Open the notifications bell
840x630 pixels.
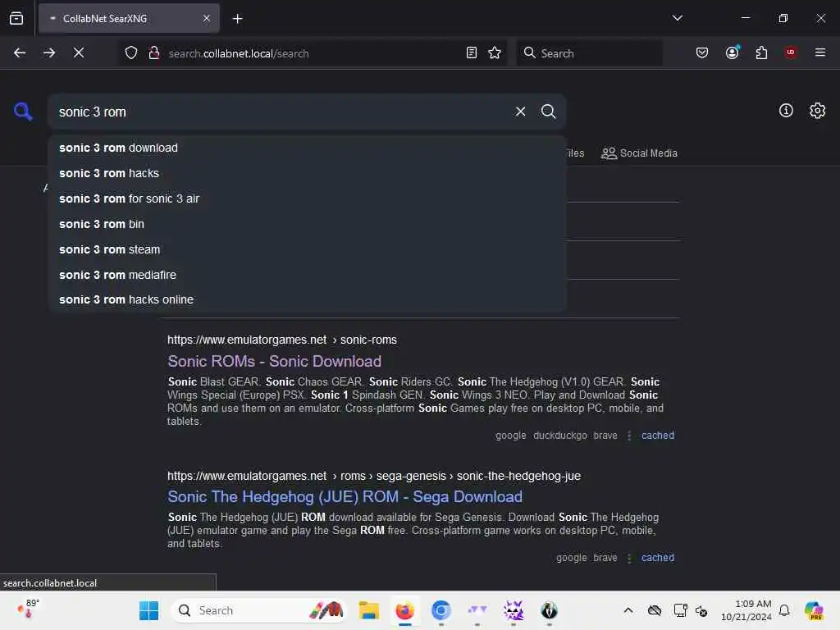[784, 610]
